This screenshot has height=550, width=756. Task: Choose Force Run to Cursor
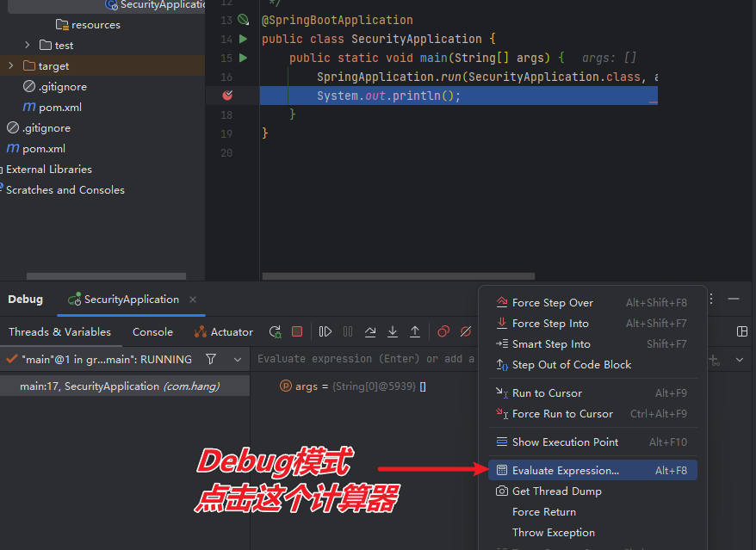coord(592,414)
